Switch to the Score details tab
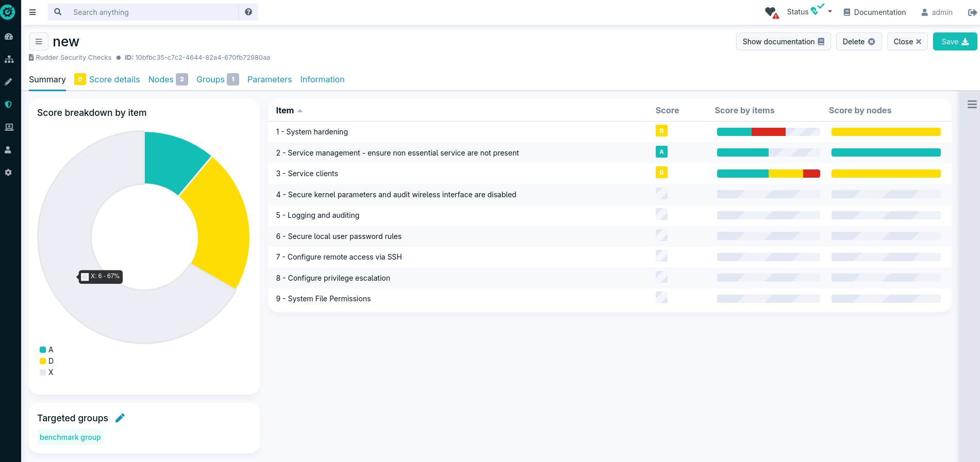The width and height of the screenshot is (980, 462). pyautogui.click(x=114, y=79)
